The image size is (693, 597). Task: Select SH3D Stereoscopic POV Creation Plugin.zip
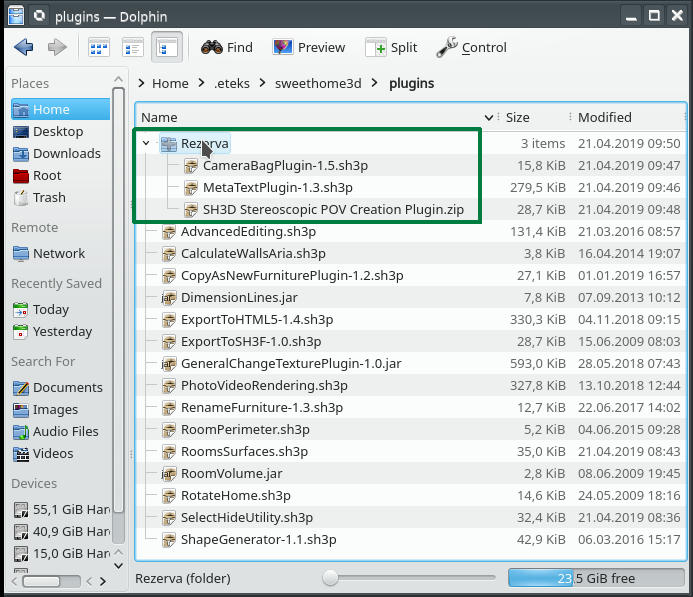333,209
